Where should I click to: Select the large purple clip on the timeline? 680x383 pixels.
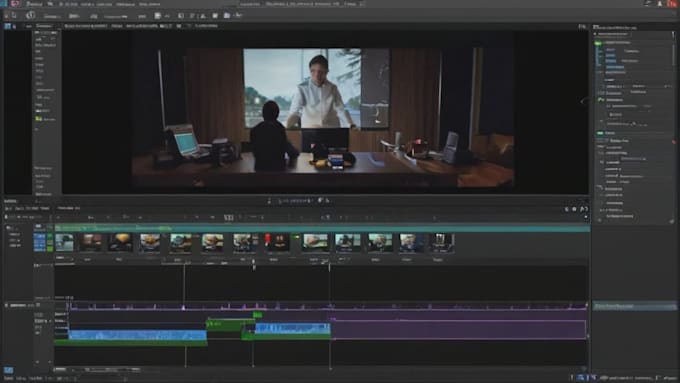[458, 329]
